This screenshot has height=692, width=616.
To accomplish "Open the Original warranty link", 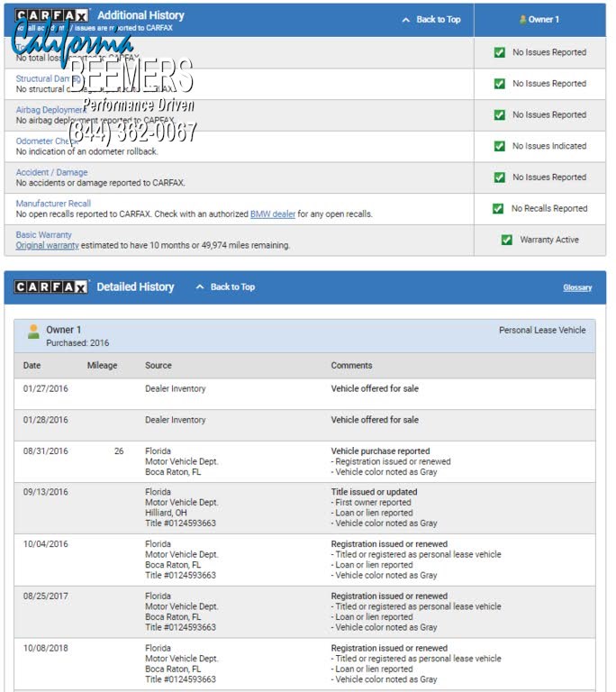I will [x=47, y=245].
